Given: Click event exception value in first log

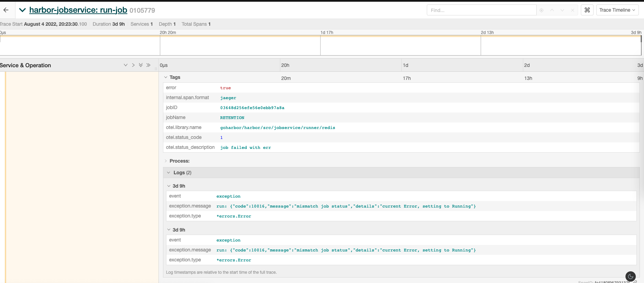Looking at the screenshot, I should (x=229, y=197).
